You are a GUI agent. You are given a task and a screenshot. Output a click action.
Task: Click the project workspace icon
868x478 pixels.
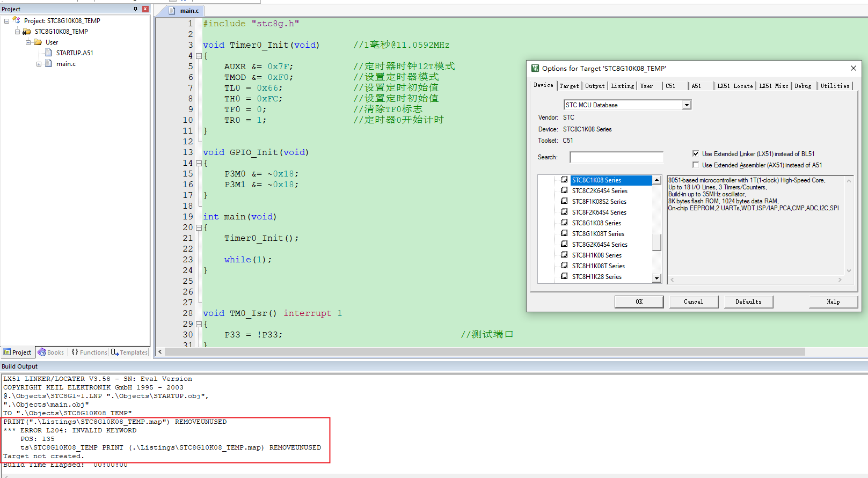pos(16,20)
